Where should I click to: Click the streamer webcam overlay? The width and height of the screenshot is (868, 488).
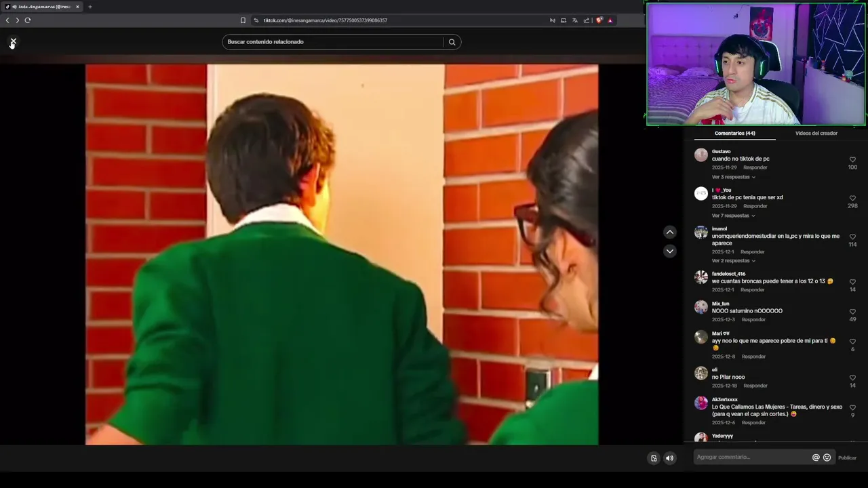pos(756,64)
